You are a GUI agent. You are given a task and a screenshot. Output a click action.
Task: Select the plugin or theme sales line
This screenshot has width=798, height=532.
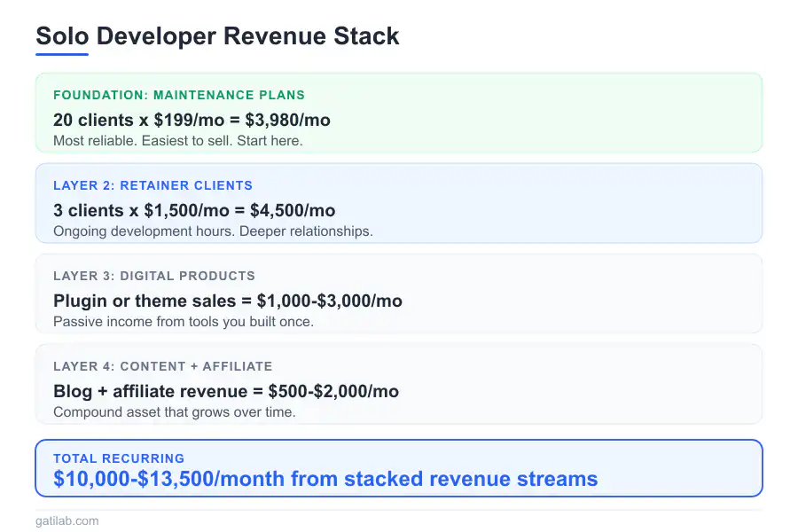click(x=228, y=301)
